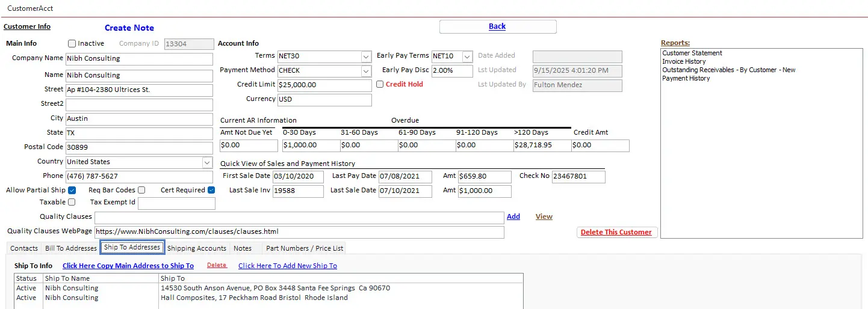868x309 pixels.
Task: Open the Bill To Addresses tab
Action: 71,248
